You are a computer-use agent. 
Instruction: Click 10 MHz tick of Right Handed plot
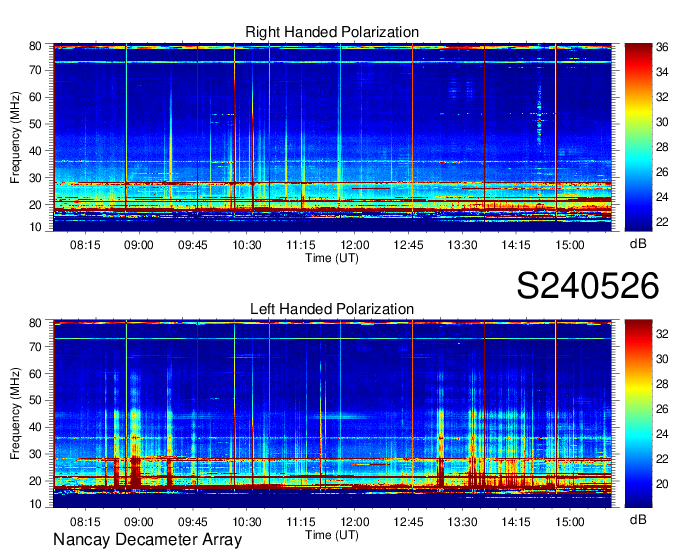pos(35,227)
